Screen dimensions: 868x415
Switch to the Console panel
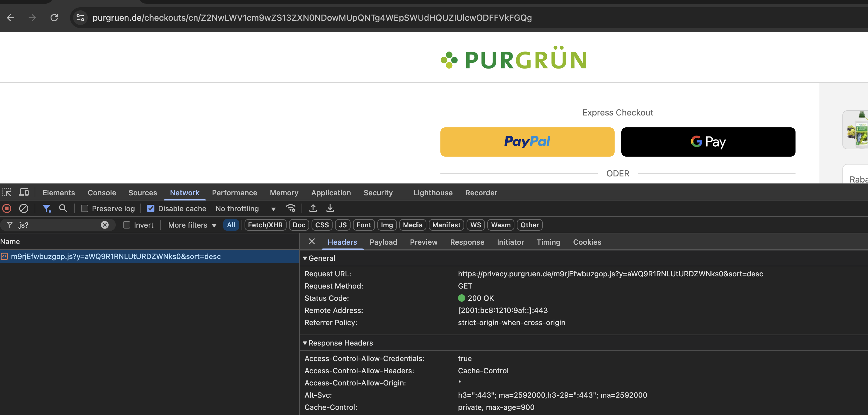coord(102,193)
